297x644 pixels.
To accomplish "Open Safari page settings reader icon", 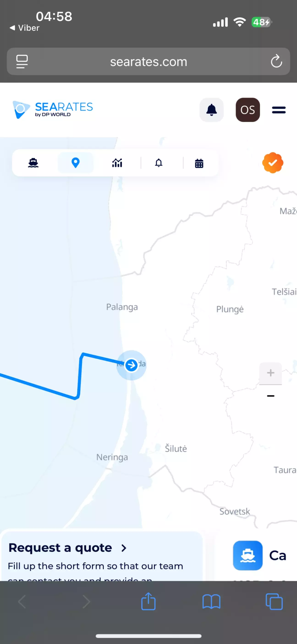I will [x=22, y=61].
